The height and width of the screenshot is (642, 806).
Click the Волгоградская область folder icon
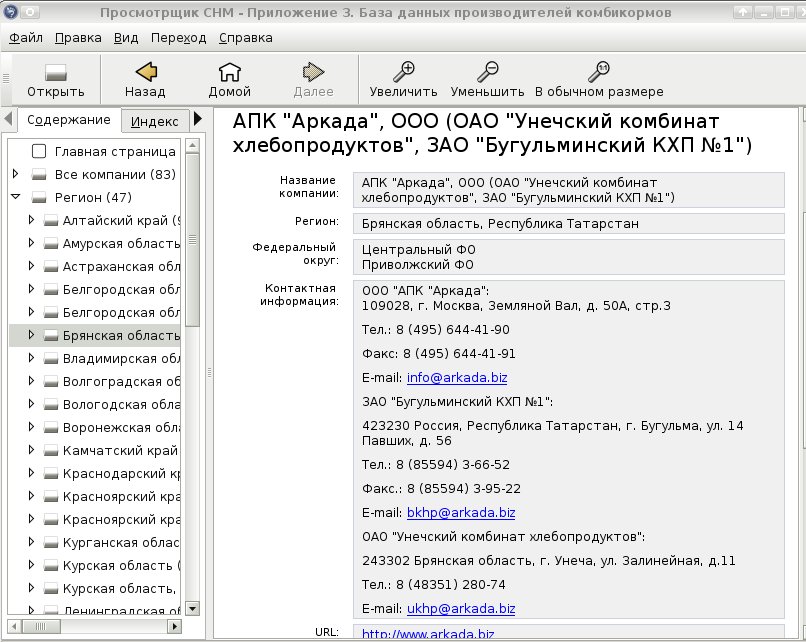[50, 381]
